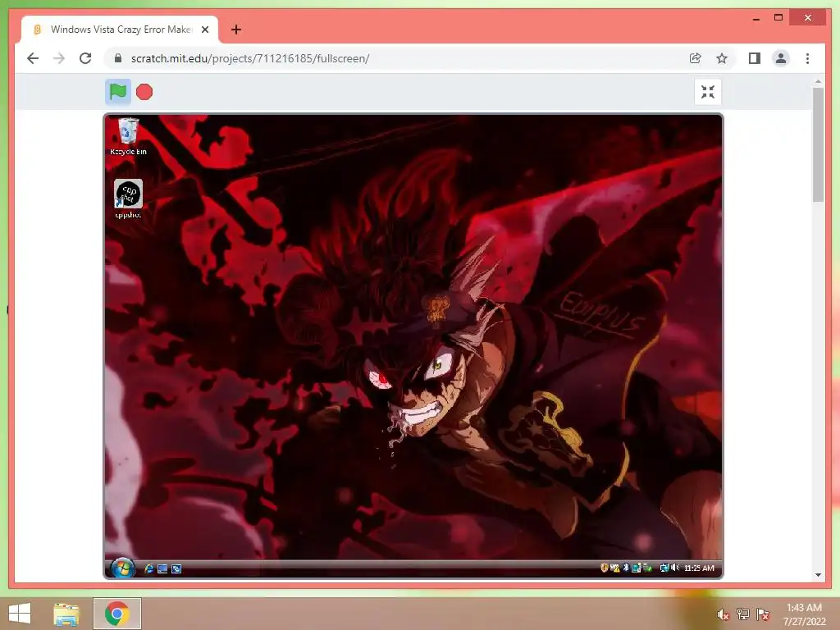Open File Explorer from taskbar
The height and width of the screenshot is (630, 840).
pos(66,614)
